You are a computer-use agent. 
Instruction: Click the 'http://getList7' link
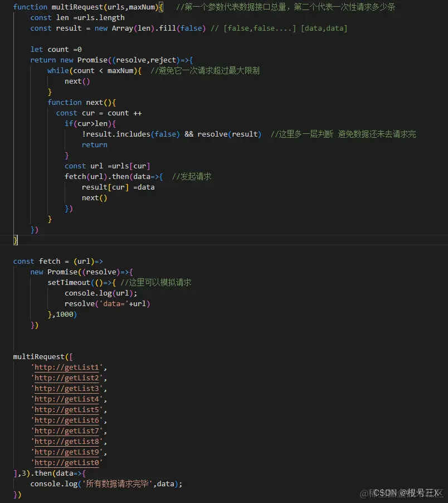tap(67, 431)
